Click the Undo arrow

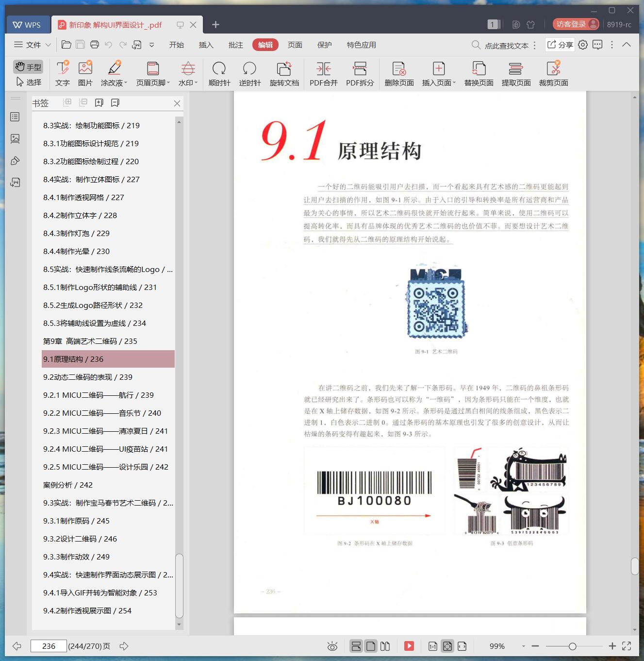[109, 45]
